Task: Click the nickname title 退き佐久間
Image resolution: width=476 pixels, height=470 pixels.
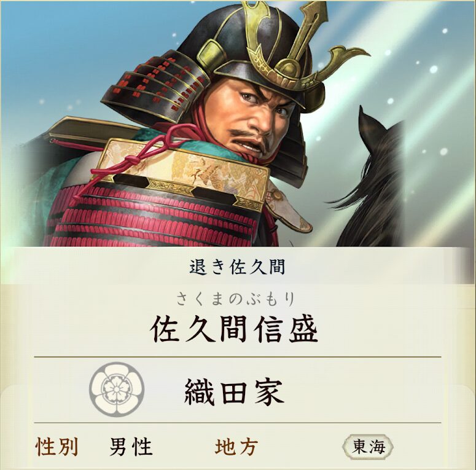Action: (237, 267)
